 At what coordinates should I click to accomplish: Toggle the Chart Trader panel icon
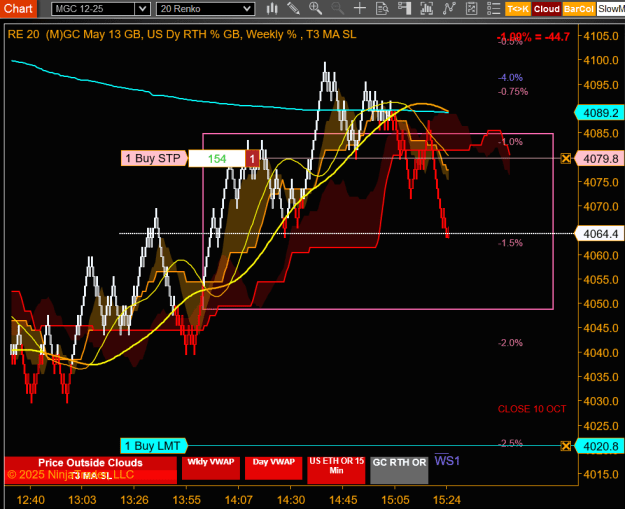point(404,8)
